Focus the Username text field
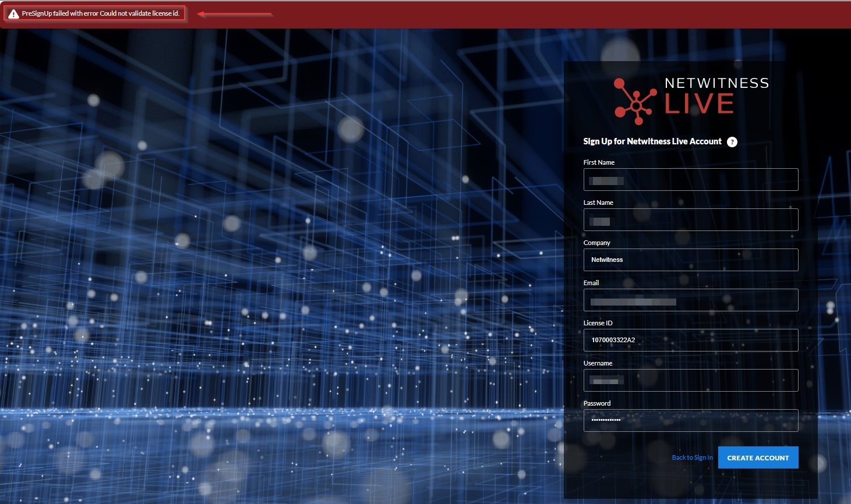Viewport: 851px width, 504px height. pyautogui.click(x=690, y=381)
